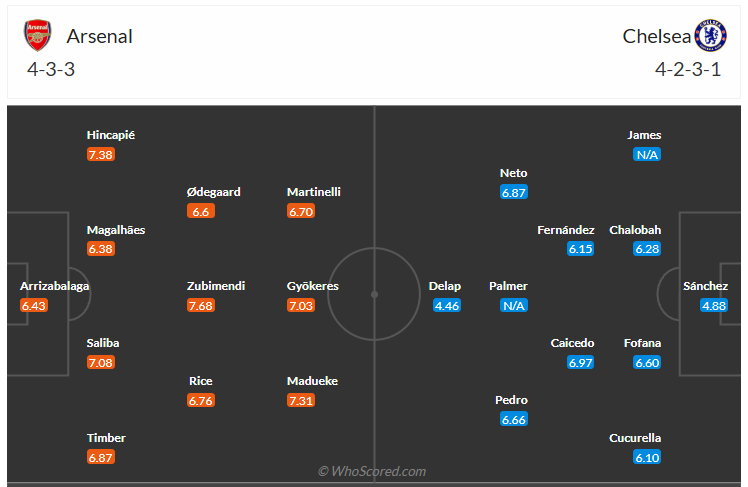
Task: Open the WhoScored.com watermark link
Action: click(x=372, y=471)
